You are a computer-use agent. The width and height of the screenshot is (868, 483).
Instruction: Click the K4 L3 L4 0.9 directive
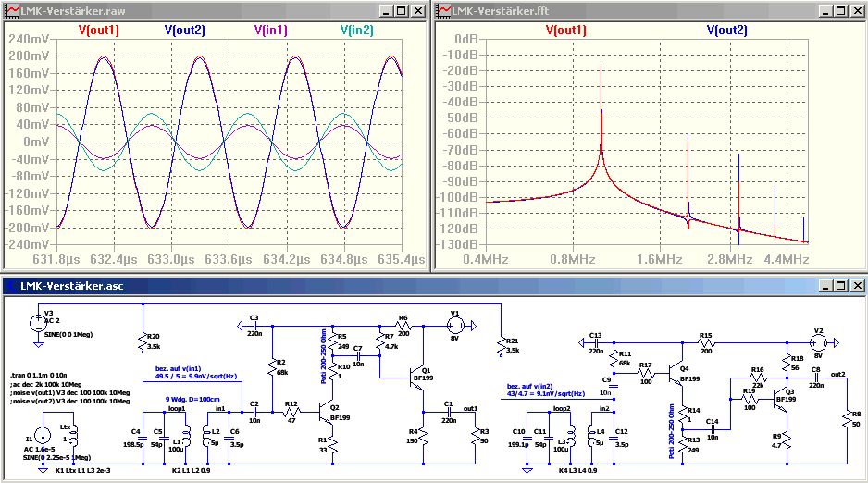pos(577,470)
